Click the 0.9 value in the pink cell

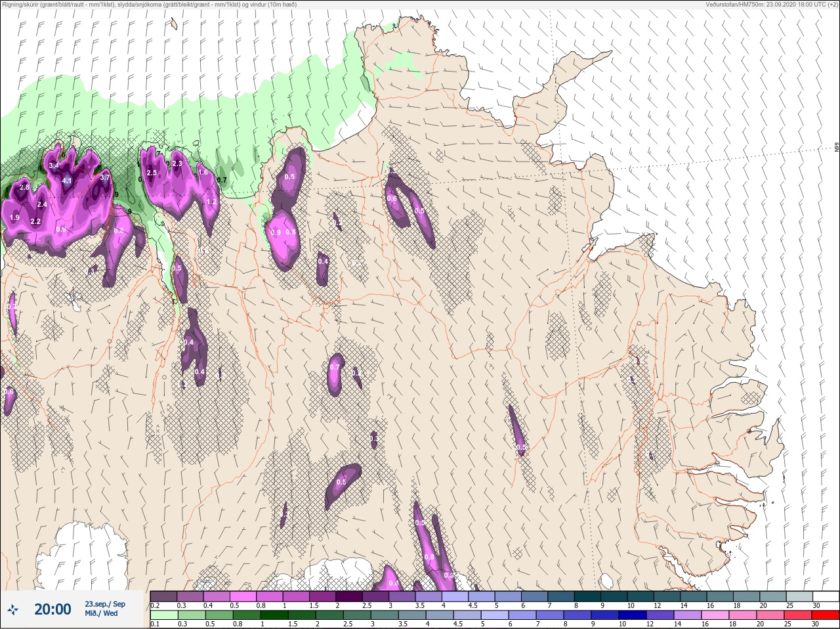[x=276, y=232]
